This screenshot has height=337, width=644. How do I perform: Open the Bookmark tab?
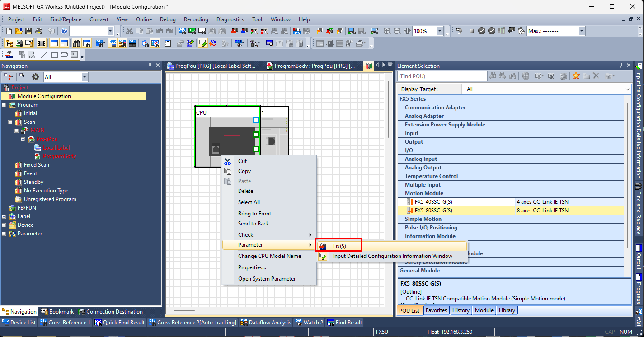click(57, 312)
